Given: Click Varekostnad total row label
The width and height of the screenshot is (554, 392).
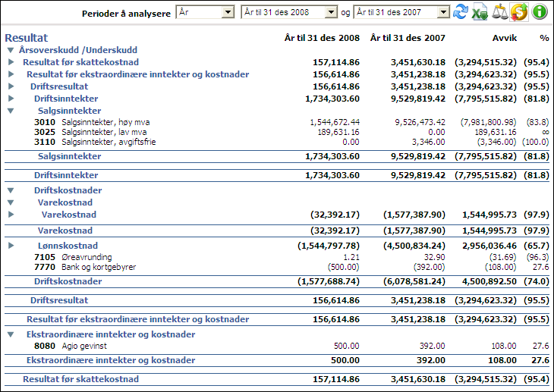Looking at the screenshot, I should pyautogui.click(x=65, y=230).
